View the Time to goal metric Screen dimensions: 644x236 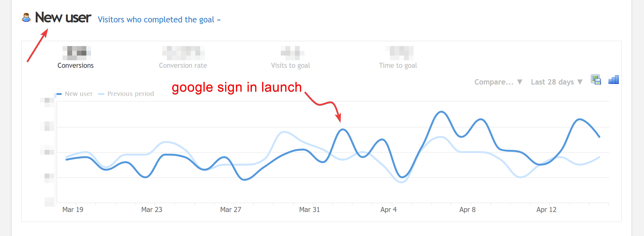click(398, 65)
